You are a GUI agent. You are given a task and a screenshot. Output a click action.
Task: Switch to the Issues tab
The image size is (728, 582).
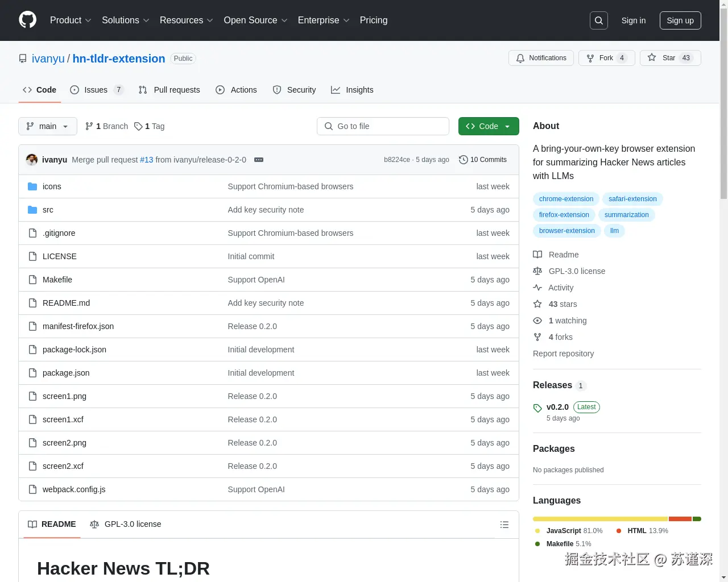pyautogui.click(x=96, y=90)
